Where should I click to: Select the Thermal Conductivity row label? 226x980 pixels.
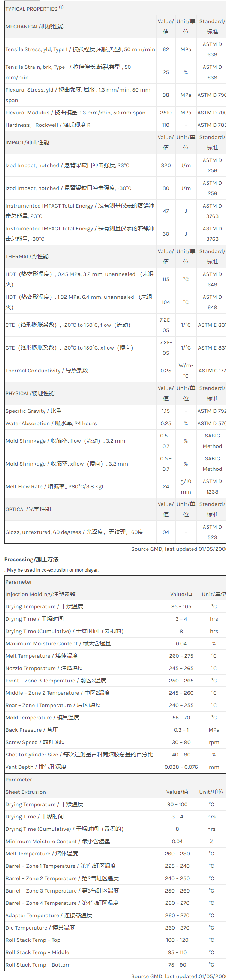[x=47, y=371]
